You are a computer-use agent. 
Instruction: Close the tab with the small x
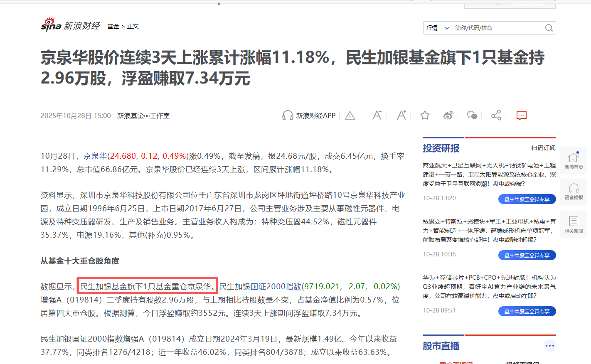[x=219, y=4]
